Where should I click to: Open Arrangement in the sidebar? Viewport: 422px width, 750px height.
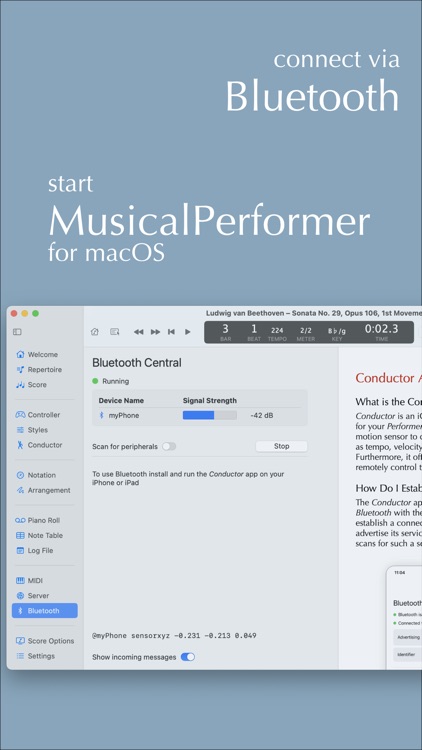[44, 490]
